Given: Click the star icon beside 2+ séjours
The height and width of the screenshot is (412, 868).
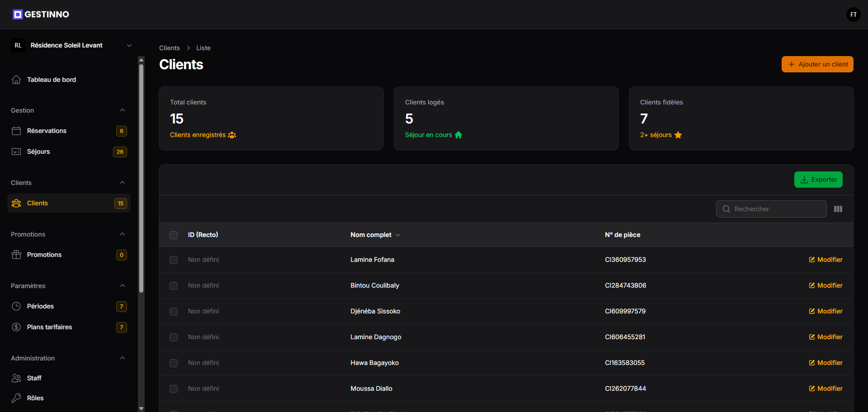Looking at the screenshot, I should point(678,135).
